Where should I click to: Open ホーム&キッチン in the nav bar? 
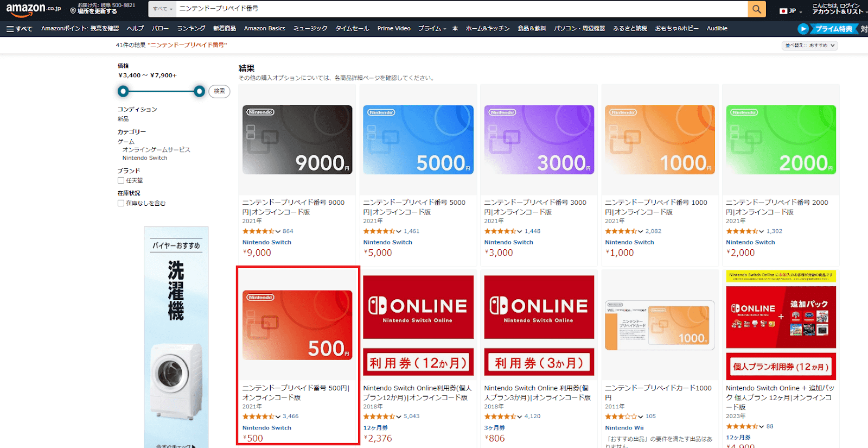pyautogui.click(x=488, y=29)
